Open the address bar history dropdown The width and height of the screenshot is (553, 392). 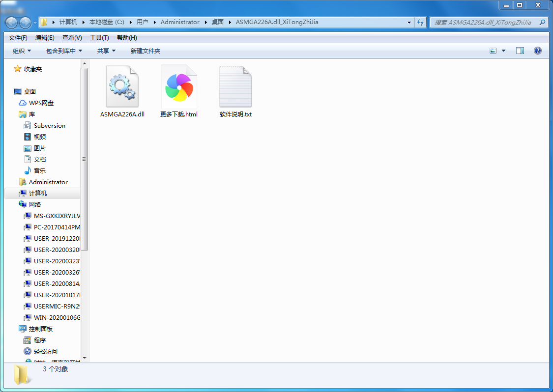pyautogui.click(x=409, y=22)
